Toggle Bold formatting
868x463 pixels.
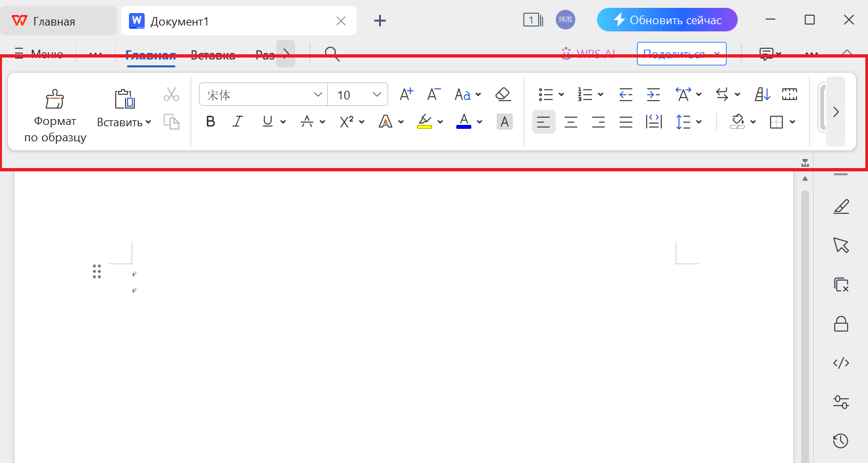click(x=210, y=122)
